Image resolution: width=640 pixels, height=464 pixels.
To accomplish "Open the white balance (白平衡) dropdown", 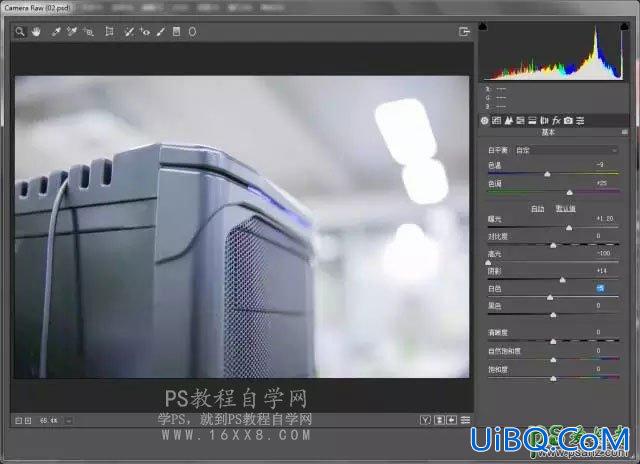I will [566, 151].
